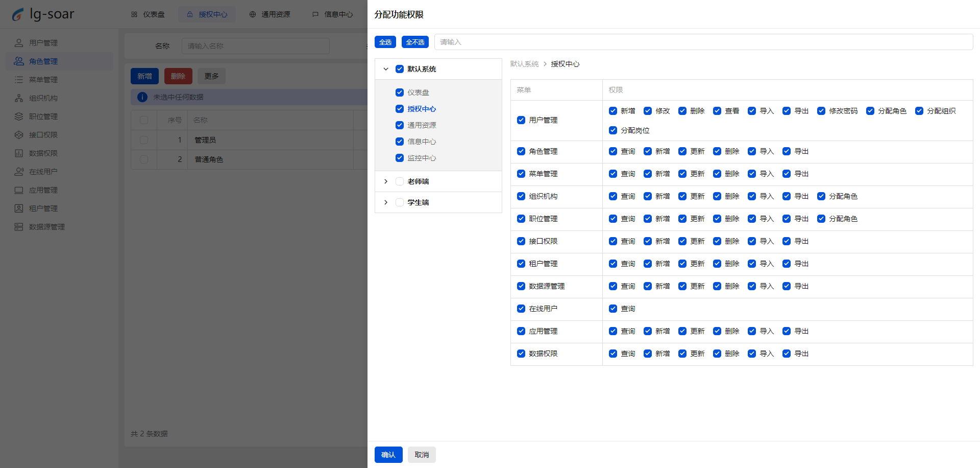980x468 pixels.
Task: Uncheck 角色管理 删除 permission
Action: [x=717, y=151]
